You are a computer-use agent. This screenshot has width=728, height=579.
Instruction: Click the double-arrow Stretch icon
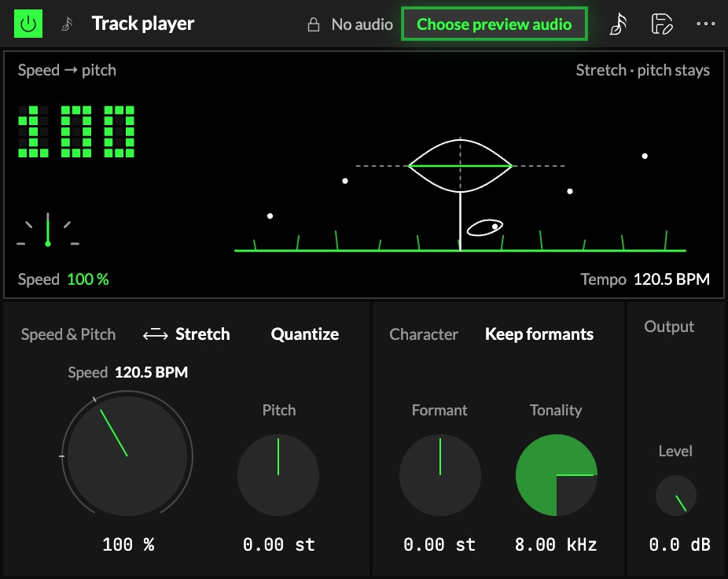[x=155, y=334]
